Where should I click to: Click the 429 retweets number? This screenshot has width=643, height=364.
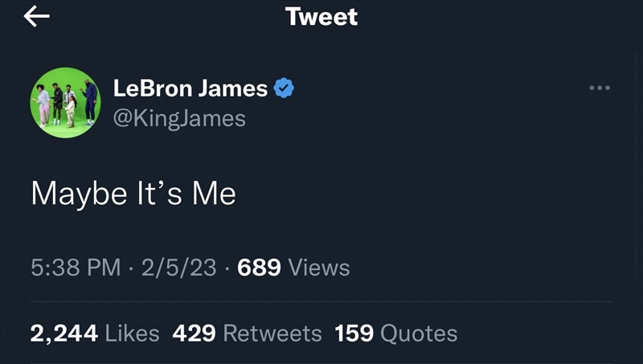pos(194,333)
